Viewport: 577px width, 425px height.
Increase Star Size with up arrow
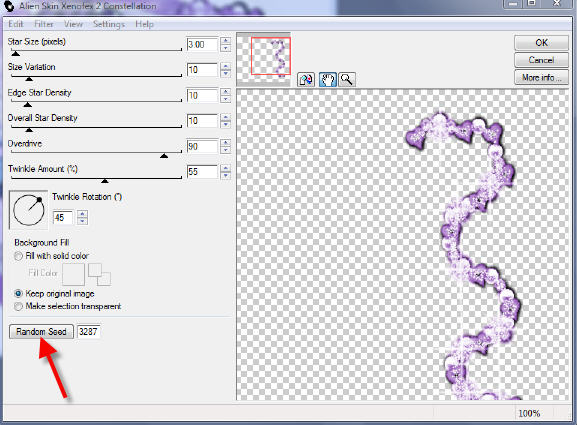[226, 41]
